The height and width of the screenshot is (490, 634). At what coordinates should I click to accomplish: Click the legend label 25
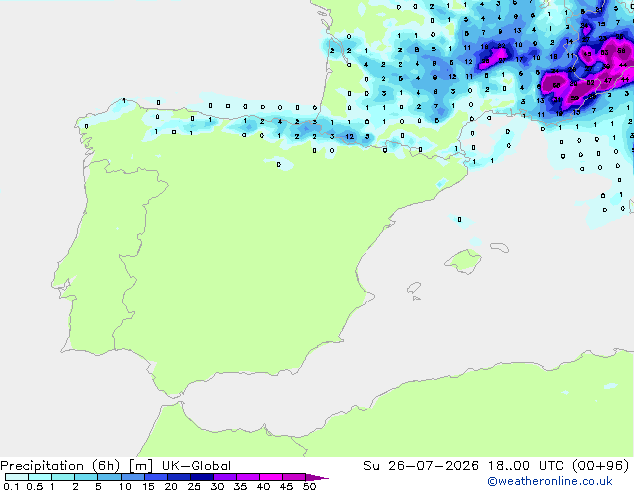[x=194, y=486]
